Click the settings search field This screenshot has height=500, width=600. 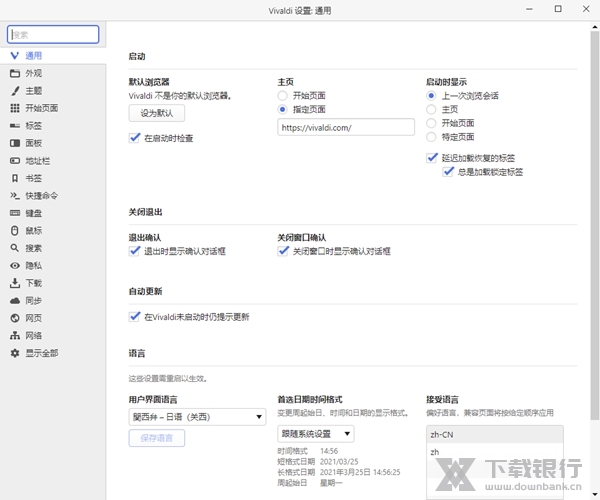click(53, 35)
